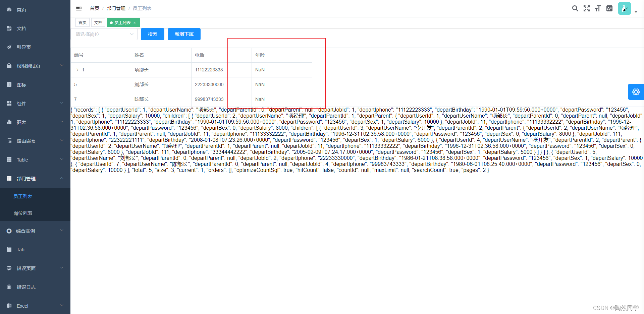Toggle fullscreen icon in header
Viewport: 644px width, 314px height.
click(586, 8)
